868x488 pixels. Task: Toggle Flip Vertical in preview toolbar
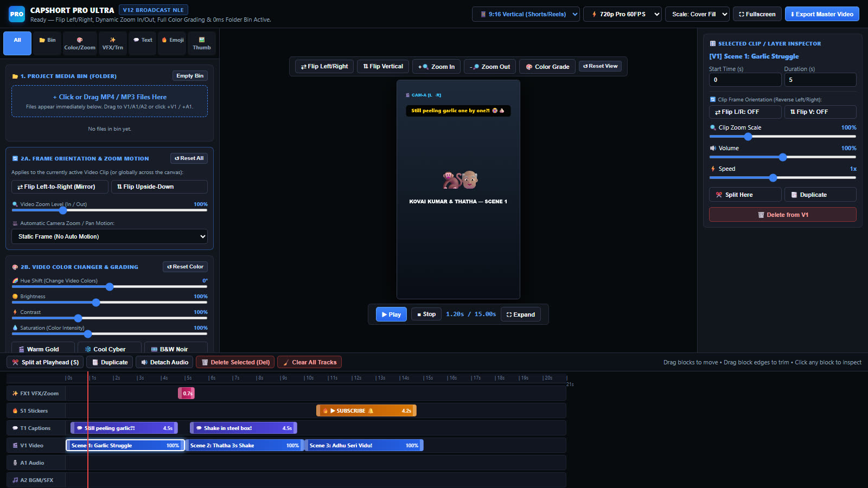pyautogui.click(x=383, y=66)
